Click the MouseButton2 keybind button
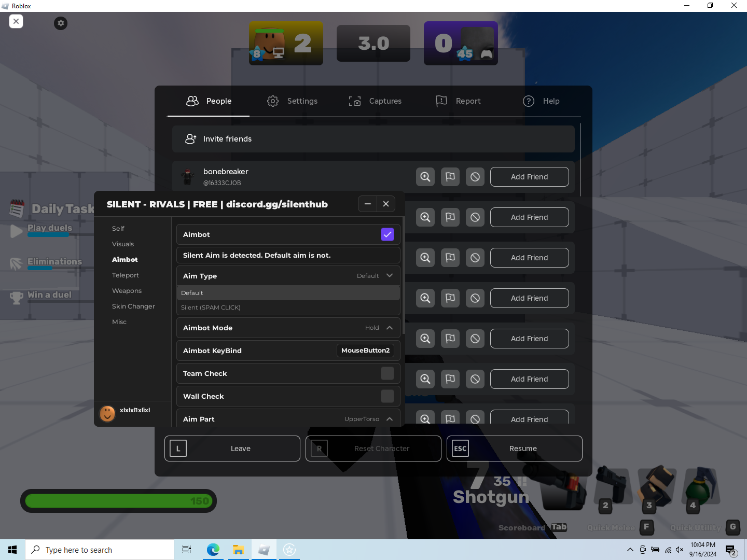This screenshot has width=747, height=560. pyautogui.click(x=365, y=351)
